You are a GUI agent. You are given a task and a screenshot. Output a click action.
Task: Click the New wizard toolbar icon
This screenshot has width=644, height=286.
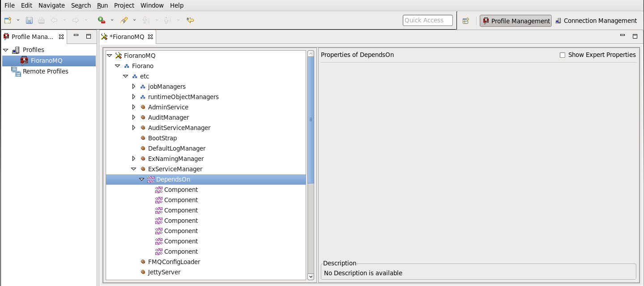tap(8, 20)
